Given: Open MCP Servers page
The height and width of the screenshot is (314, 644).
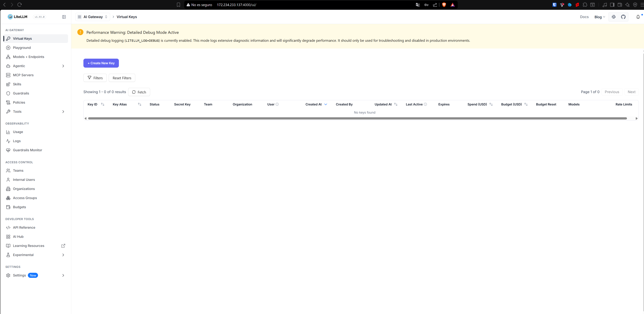Looking at the screenshot, I should [36, 75].
